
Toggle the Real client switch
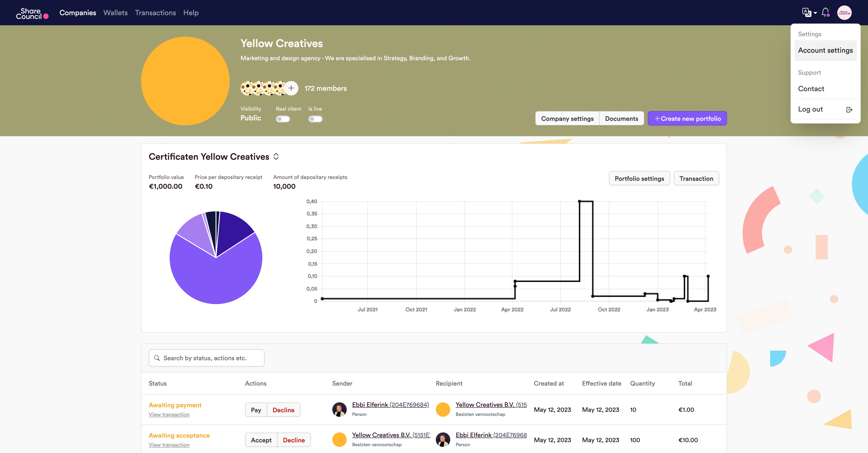[283, 119]
